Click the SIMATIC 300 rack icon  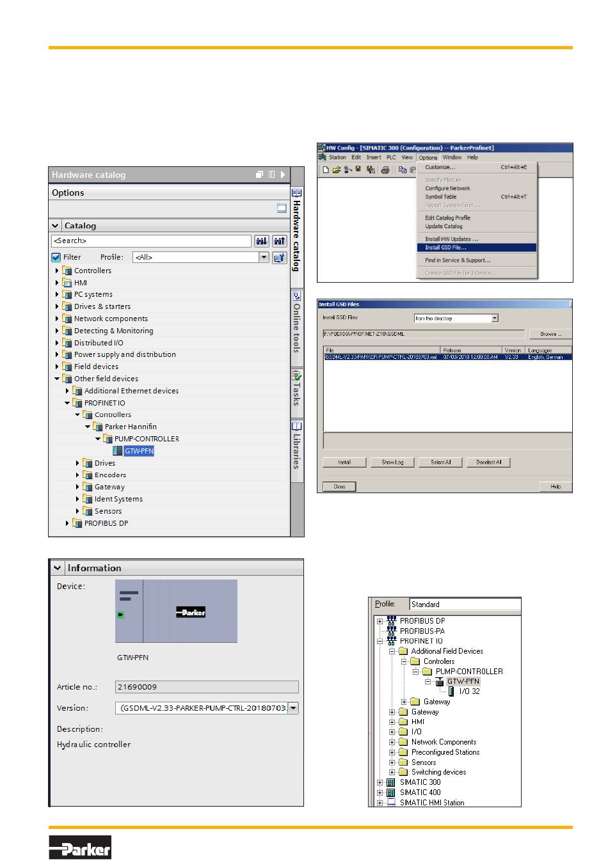pos(391,782)
